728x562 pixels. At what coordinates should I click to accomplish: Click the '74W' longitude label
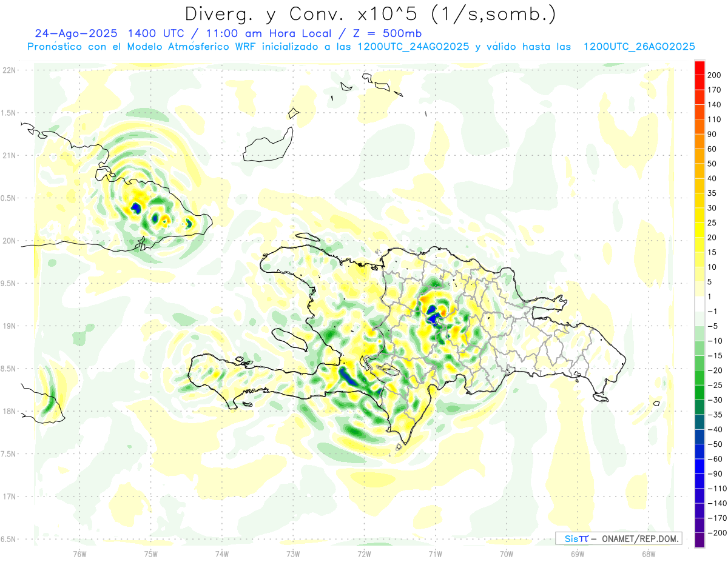coord(222,554)
